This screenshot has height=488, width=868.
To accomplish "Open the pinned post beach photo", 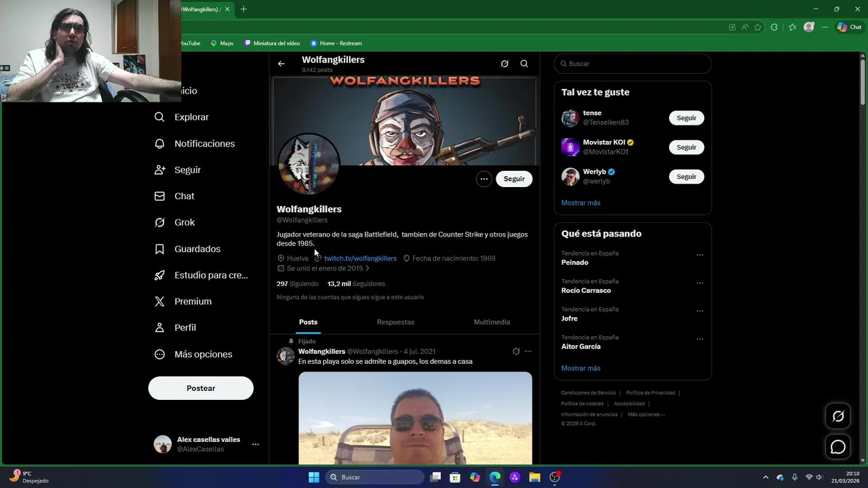I will (415, 418).
